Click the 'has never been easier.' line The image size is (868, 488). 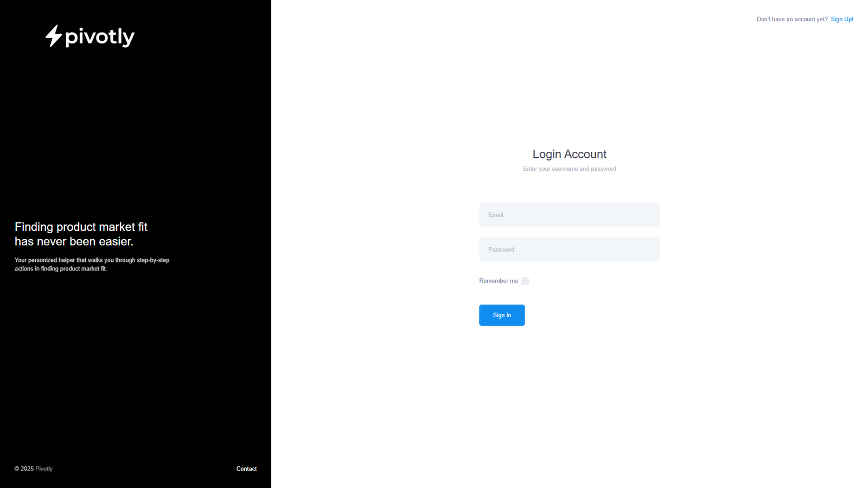click(74, 241)
